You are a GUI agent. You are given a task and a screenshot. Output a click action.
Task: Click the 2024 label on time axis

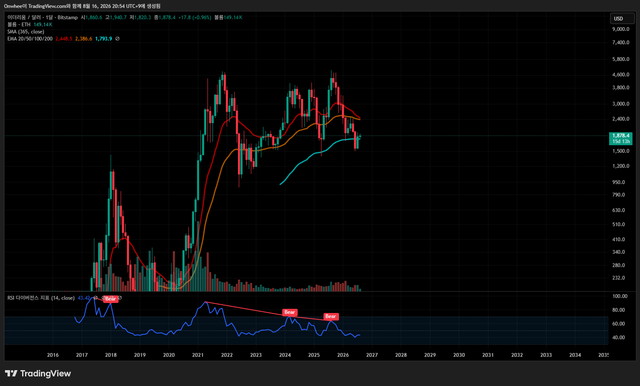pyautogui.click(x=285, y=355)
